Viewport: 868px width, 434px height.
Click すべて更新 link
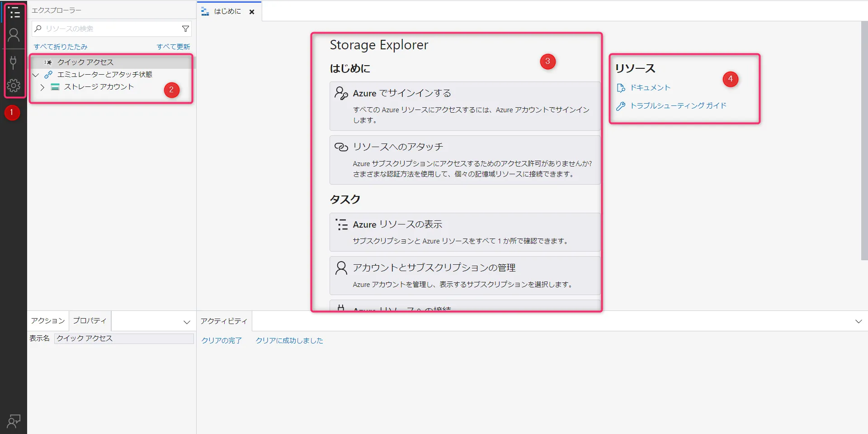[x=173, y=47]
